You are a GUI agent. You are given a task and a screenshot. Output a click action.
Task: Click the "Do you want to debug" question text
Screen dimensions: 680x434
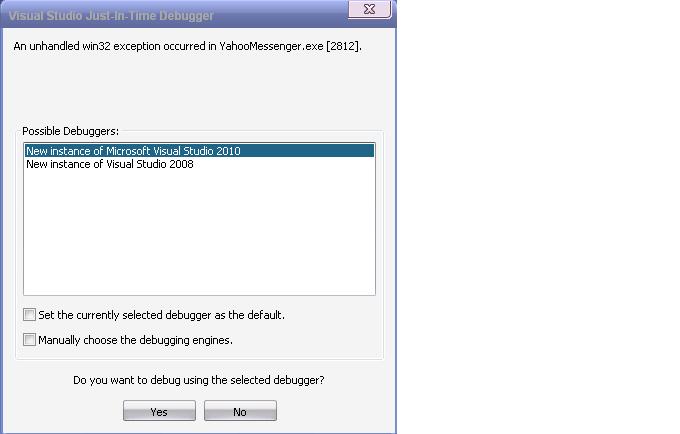199,380
